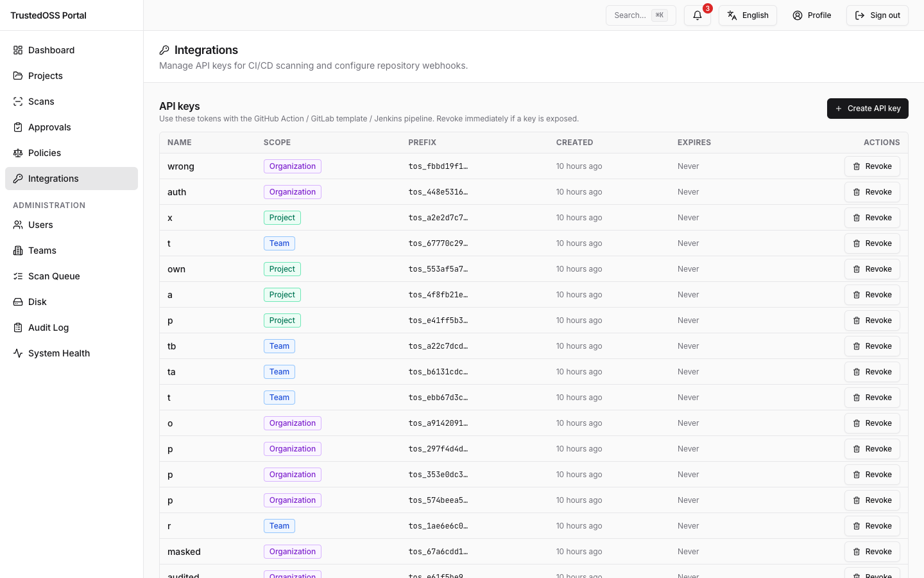Create a new API key
The height and width of the screenshot is (578, 924).
[x=868, y=109]
